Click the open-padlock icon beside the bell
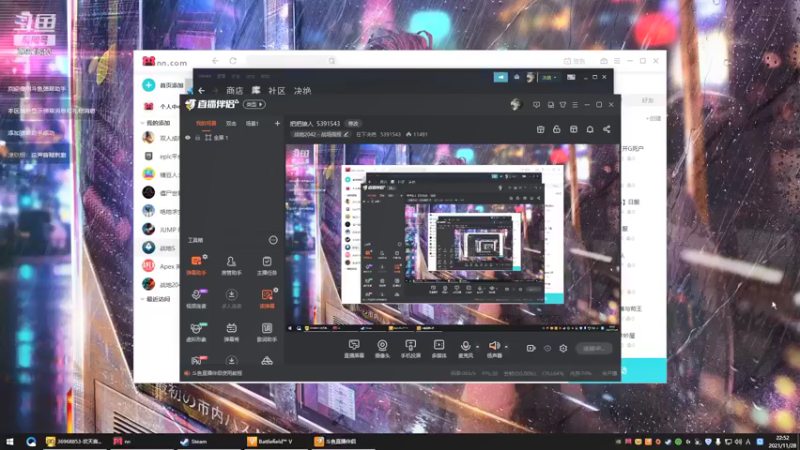 tap(557, 129)
